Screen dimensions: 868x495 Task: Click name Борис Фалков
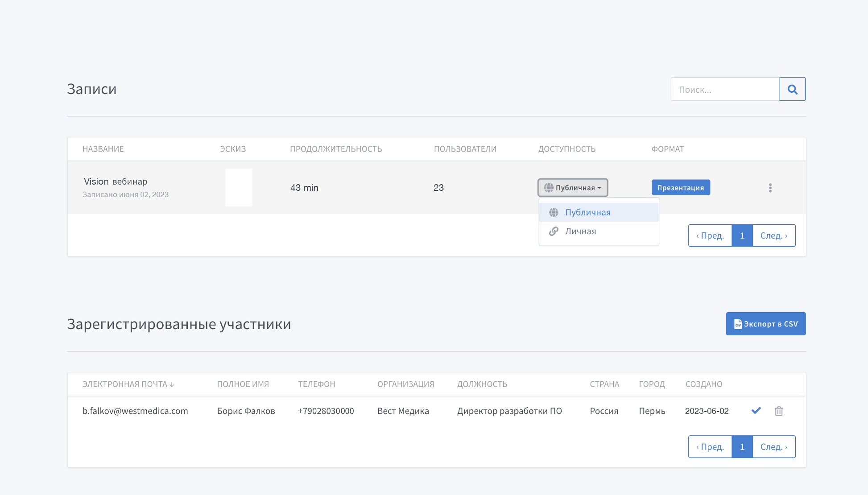246,411
